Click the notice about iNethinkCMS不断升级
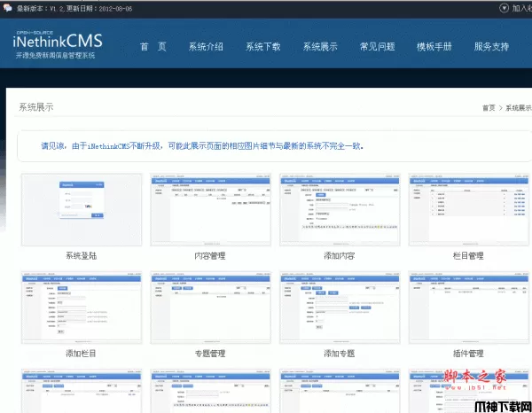532x413 pixels. 202,146
